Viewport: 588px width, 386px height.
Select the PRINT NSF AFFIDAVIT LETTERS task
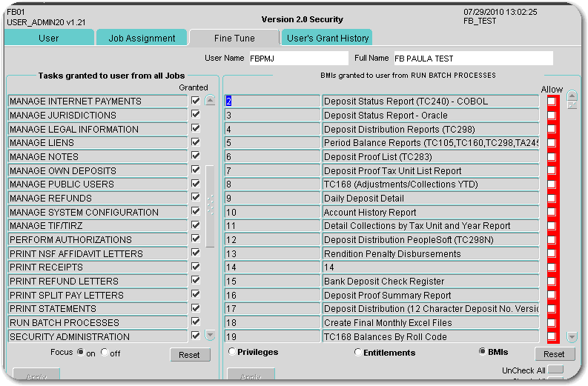pyautogui.click(x=97, y=253)
